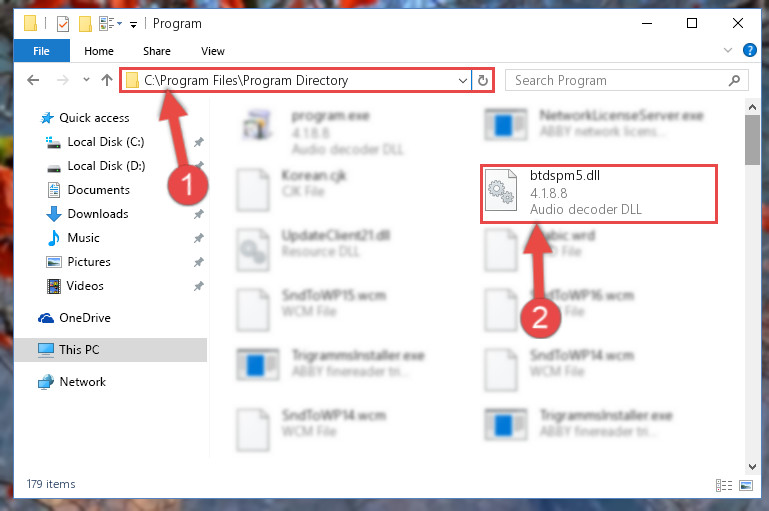Click the search magnifier icon
This screenshot has width=769, height=511.
tap(734, 80)
